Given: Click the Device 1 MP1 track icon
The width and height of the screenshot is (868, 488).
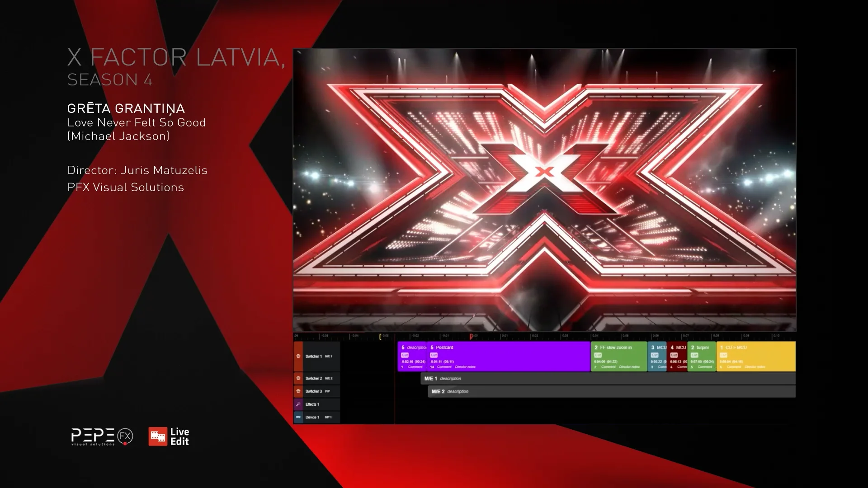Looking at the screenshot, I should point(298,417).
